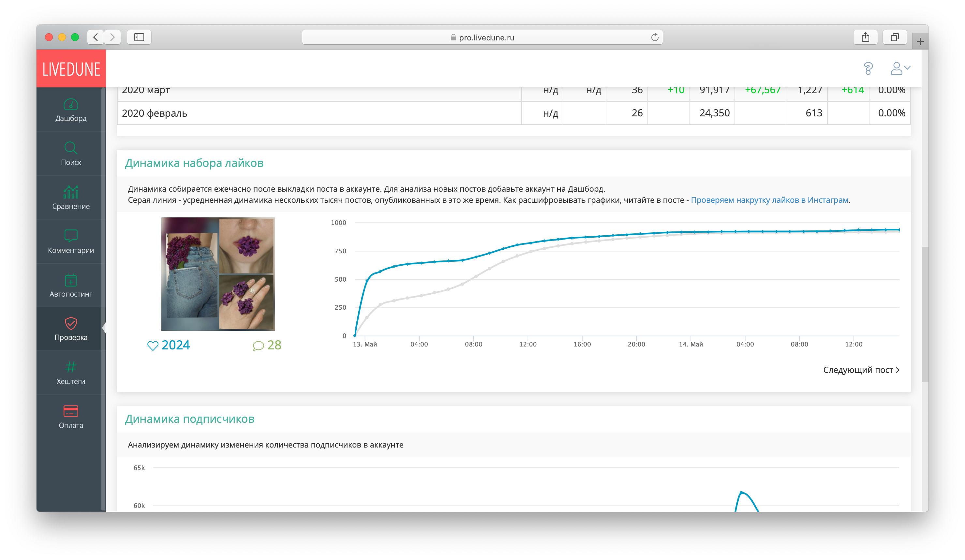This screenshot has width=965, height=560.
Task: Click the LIVEDUNE logo
Action: pos(71,69)
